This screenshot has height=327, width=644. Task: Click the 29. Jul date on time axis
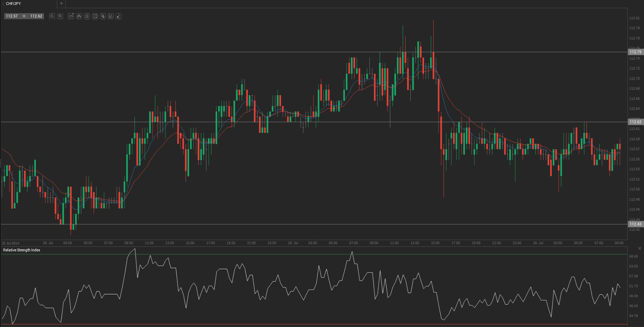(293, 243)
